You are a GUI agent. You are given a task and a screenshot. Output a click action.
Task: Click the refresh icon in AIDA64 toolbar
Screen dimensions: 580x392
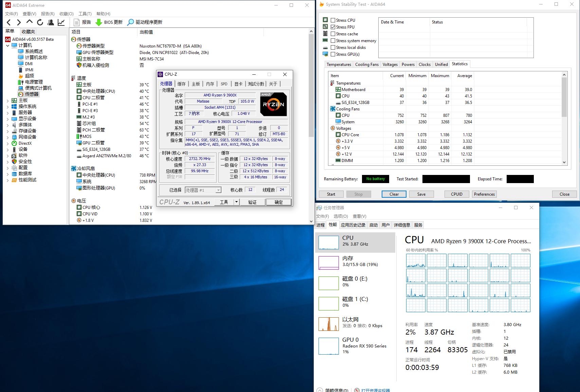click(40, 22)
